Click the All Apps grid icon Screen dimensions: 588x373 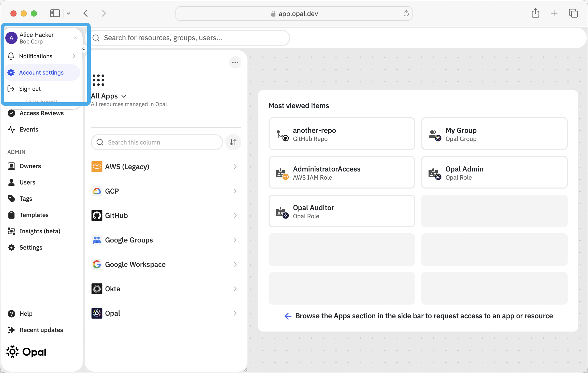click(x=98, y=80)
